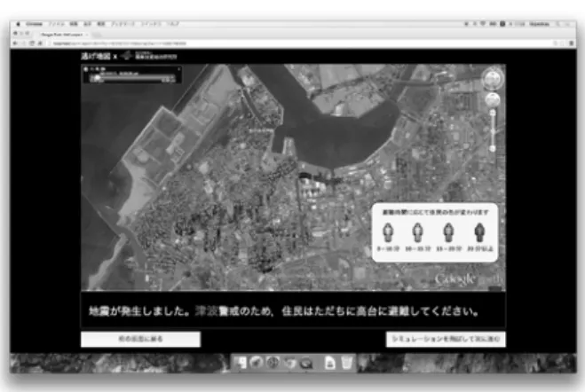Click the bookmark star in address bar

coord(556,43)
